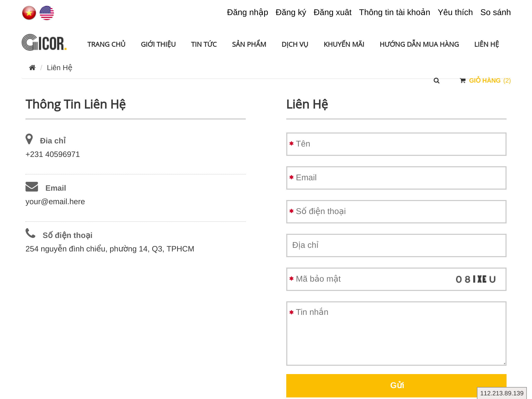This screenshot has height=399, width=532.
Task: Select KHUYẾN MÃI in main menu
Action: pyautogui.click(x=344, y=44)
